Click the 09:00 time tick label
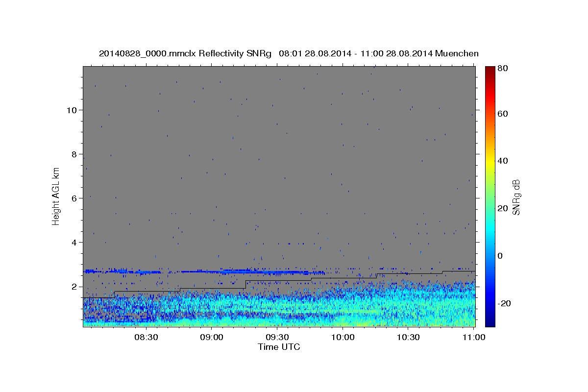Viewport: 588px width, 392px height. pos(212,337)
